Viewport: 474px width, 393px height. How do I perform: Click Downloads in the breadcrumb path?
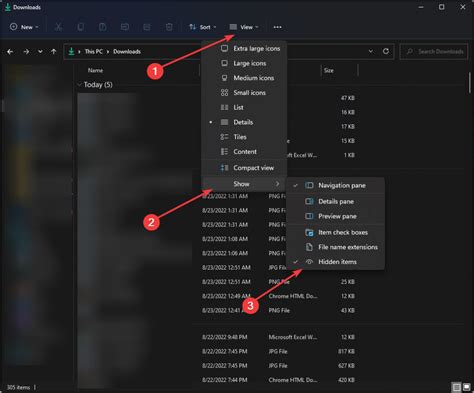(127, 52)
